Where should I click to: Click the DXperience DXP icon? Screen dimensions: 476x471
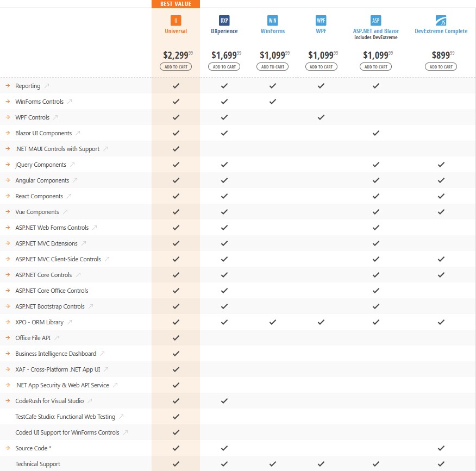(224, 21)
